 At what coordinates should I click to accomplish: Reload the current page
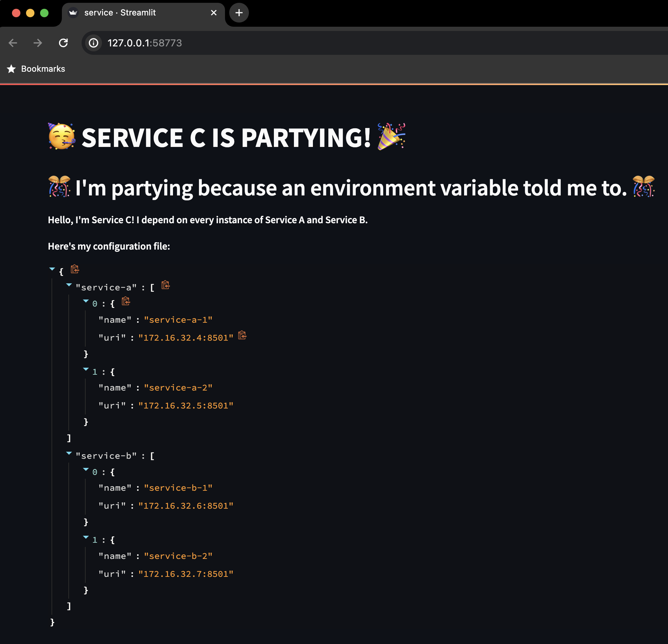pos(64,43)
